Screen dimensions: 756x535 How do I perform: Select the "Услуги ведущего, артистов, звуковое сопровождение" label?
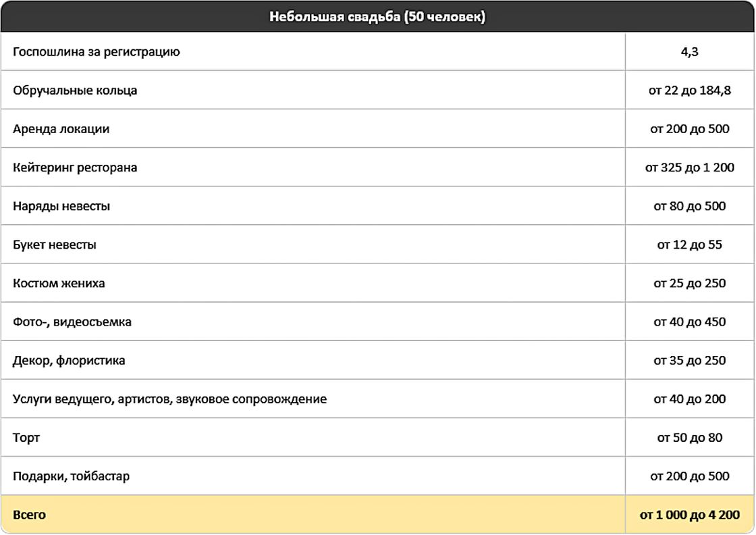point(169,399)
